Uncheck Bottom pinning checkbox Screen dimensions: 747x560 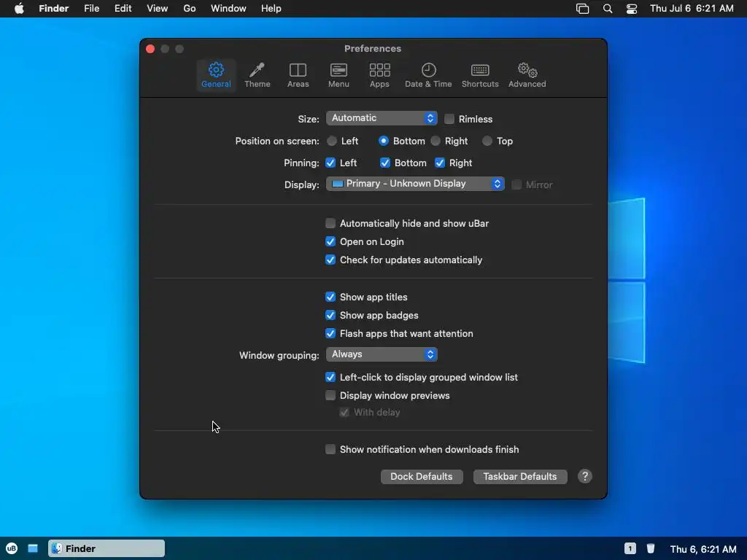point(385,163)
